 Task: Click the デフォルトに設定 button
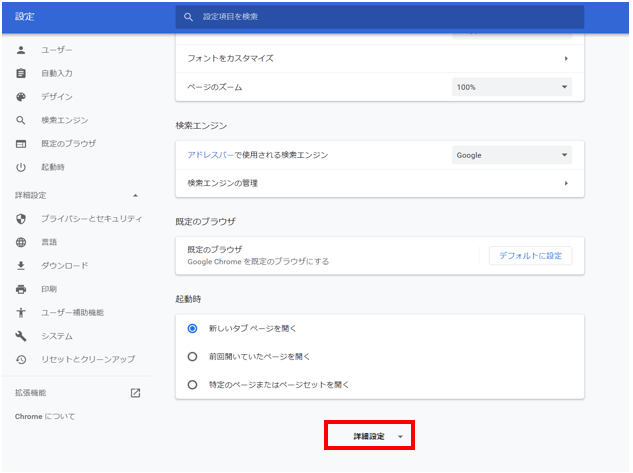(x=530, y=256)
